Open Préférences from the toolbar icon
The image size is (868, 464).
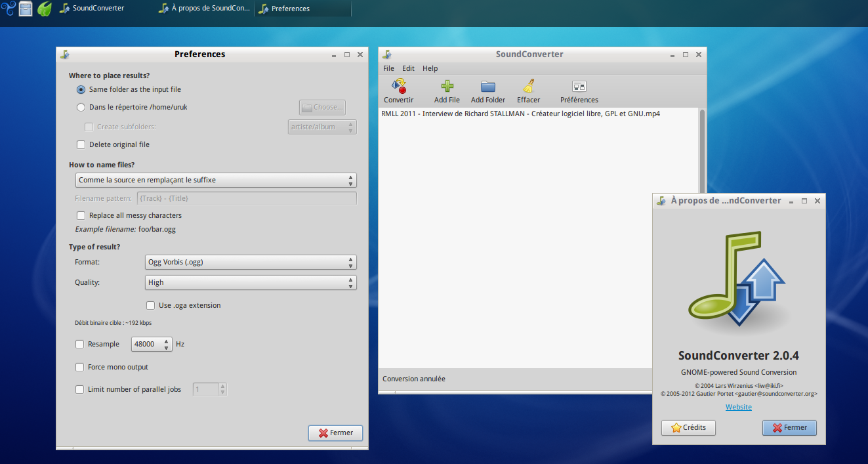tap(579, 87)
